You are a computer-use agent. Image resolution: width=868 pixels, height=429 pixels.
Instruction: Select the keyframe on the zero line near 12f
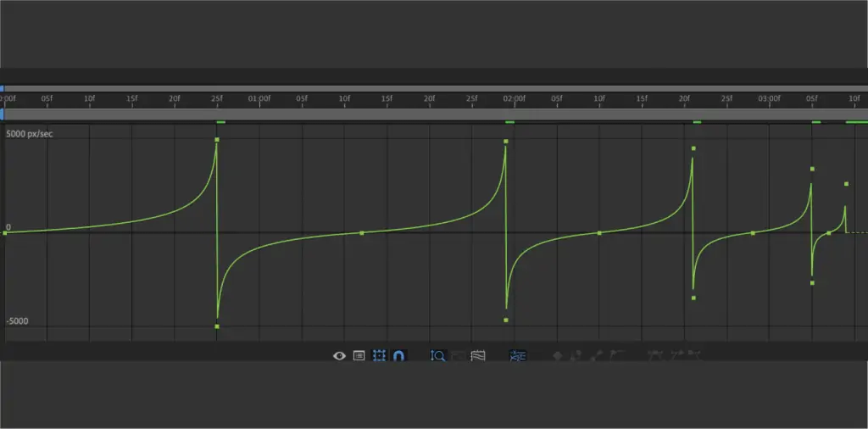click(x=362, y=233)
